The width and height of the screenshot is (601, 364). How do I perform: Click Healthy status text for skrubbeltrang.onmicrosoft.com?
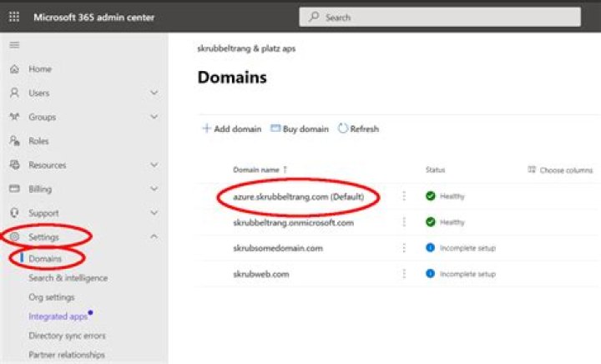452,223
